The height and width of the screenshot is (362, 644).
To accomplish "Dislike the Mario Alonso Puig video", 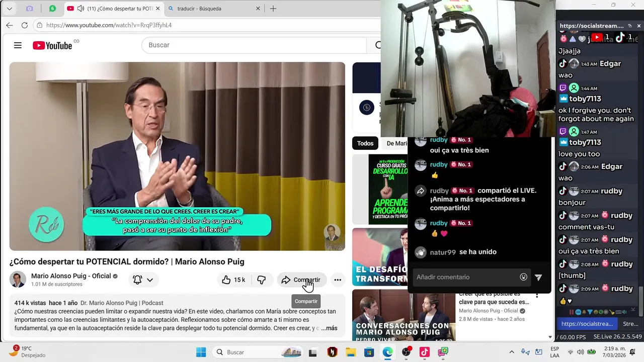I will coord(261,280).
